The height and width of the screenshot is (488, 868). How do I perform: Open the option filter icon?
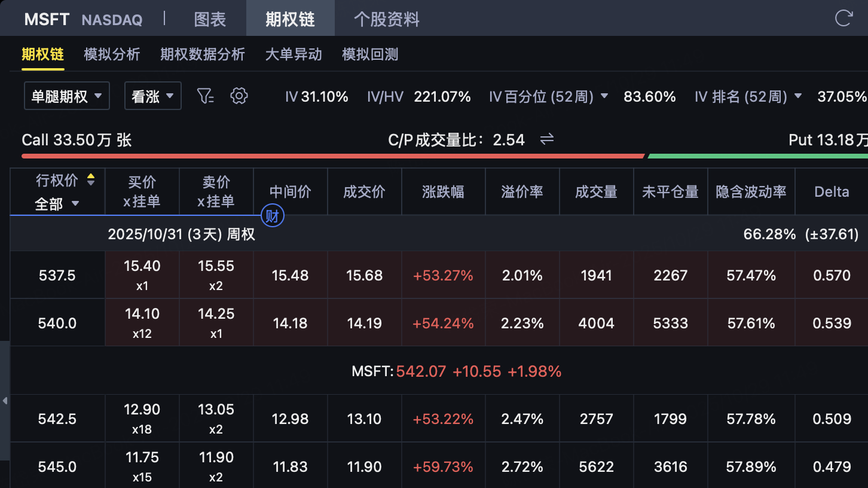click(x=205, y=96)
